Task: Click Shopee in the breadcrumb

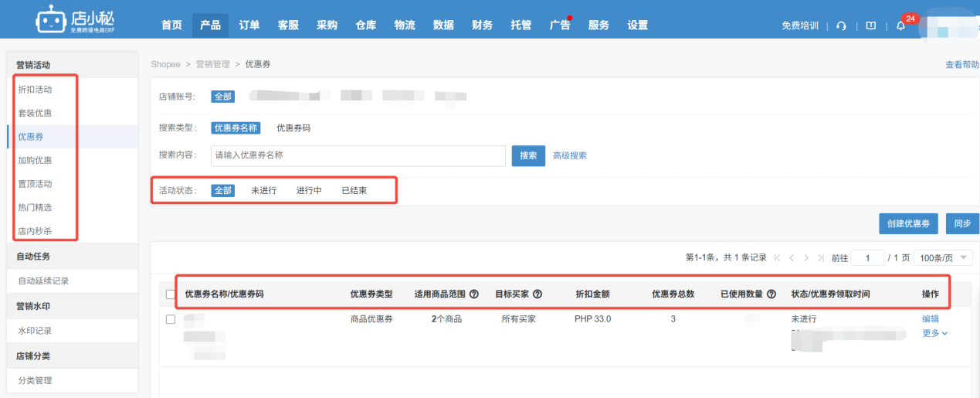Action: tap(165, 65)
